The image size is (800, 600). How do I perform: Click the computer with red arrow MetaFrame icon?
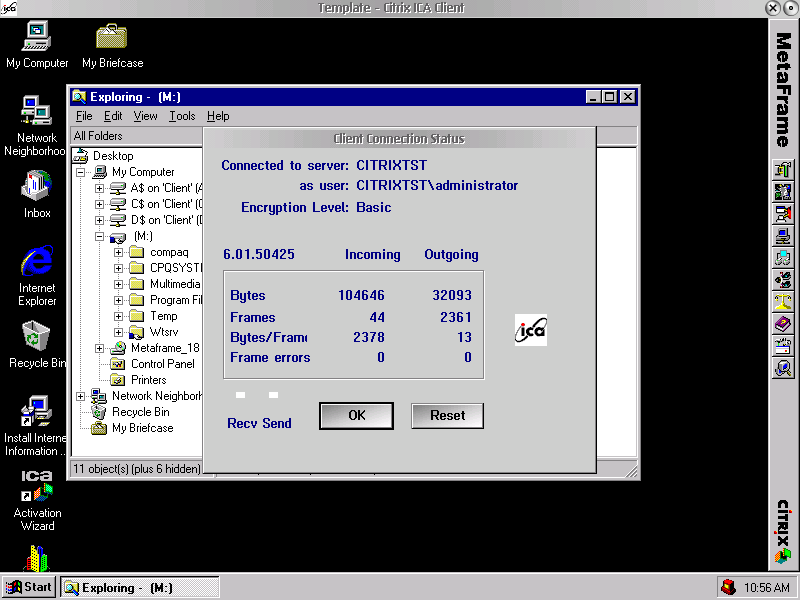[783, 214]
